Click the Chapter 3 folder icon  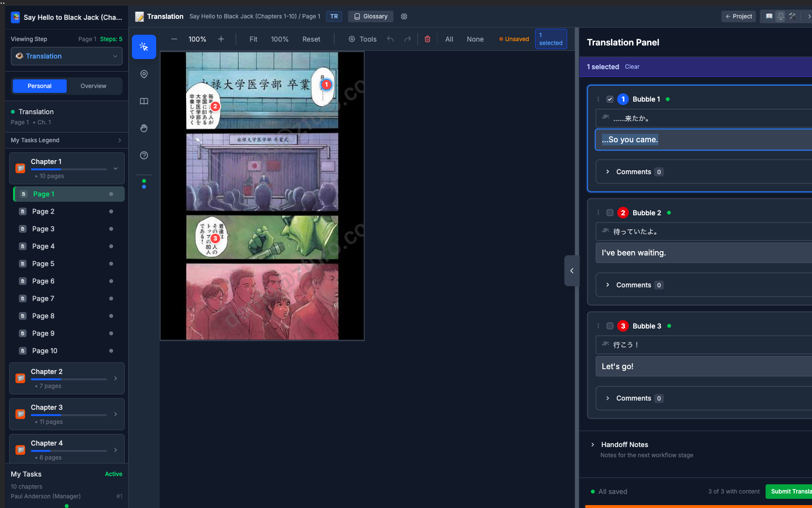[x=20, y=414]
